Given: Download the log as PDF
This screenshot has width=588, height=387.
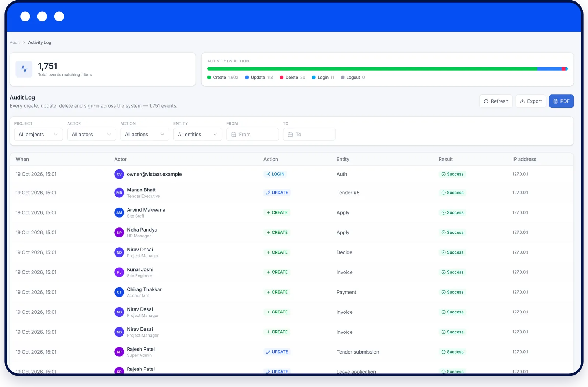Looking at the screenshot, I should click(561, 101).
